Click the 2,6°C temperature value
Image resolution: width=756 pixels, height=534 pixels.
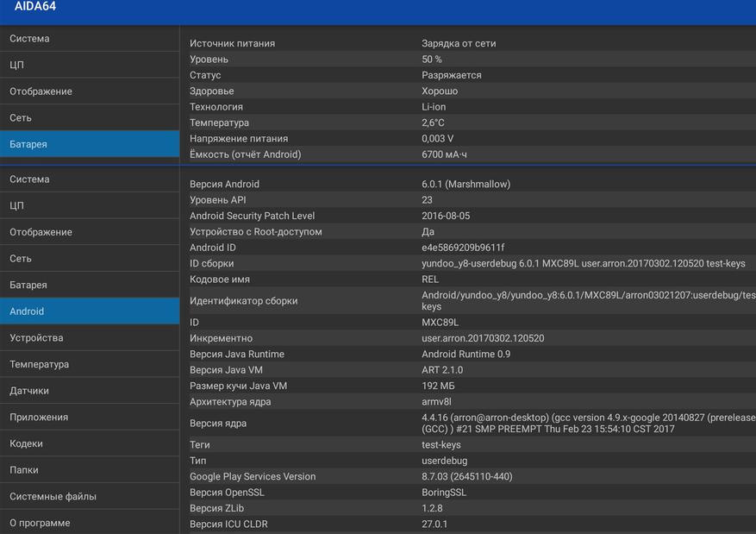pyautogui.click(x=433, y=123)
